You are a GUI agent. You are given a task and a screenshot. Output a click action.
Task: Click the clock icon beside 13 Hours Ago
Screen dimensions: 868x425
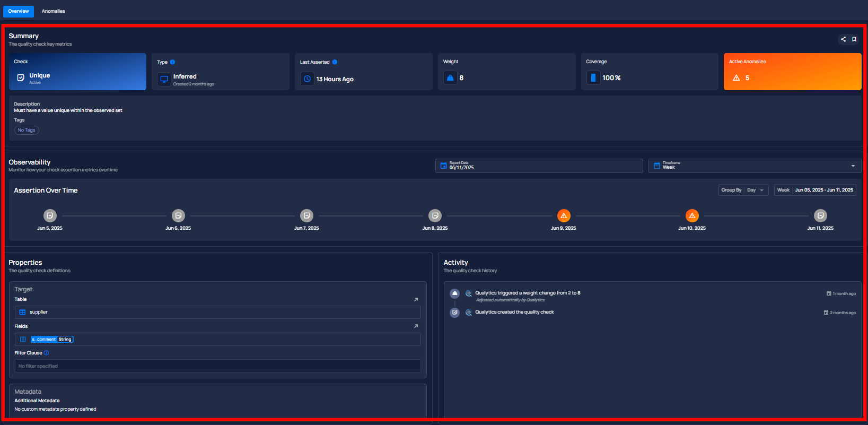pyautogui.click(x=307, y=79)
